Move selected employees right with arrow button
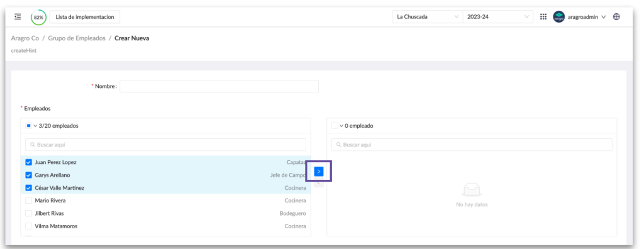The height and width of the screenshot is (249, 644). coord(319,171)
